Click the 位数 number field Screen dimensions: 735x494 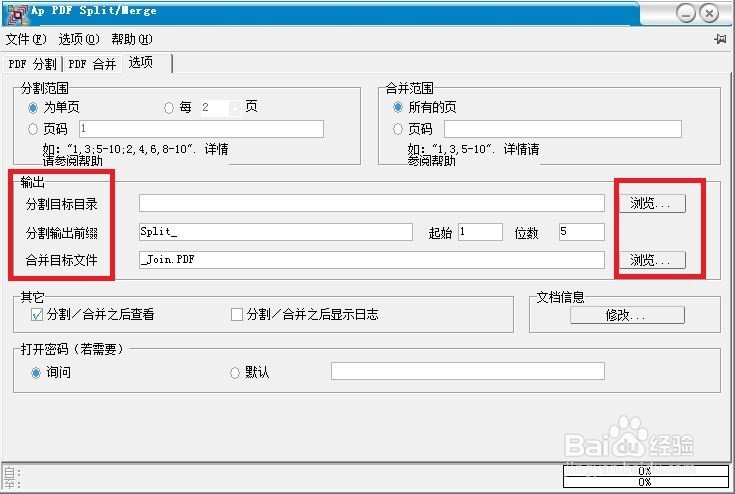[x=582, y=232]
